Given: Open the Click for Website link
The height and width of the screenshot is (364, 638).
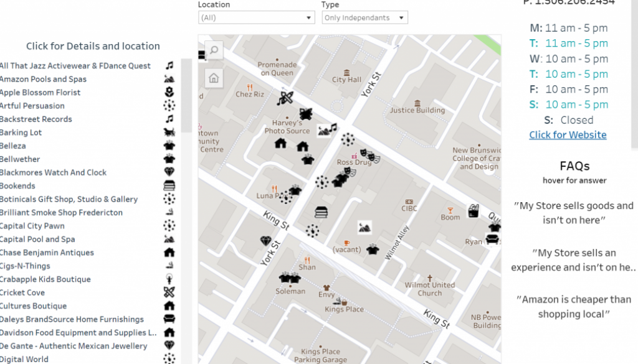Looking at the screenshot, I should [568, 135].
